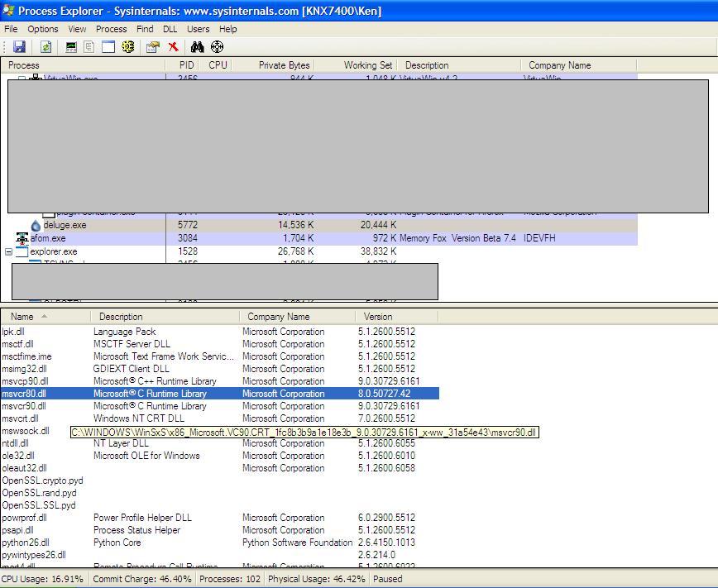This screenshot has width=718, height=588.
Task: Sort processes by upper Company Name header
Action: [579, 65]
